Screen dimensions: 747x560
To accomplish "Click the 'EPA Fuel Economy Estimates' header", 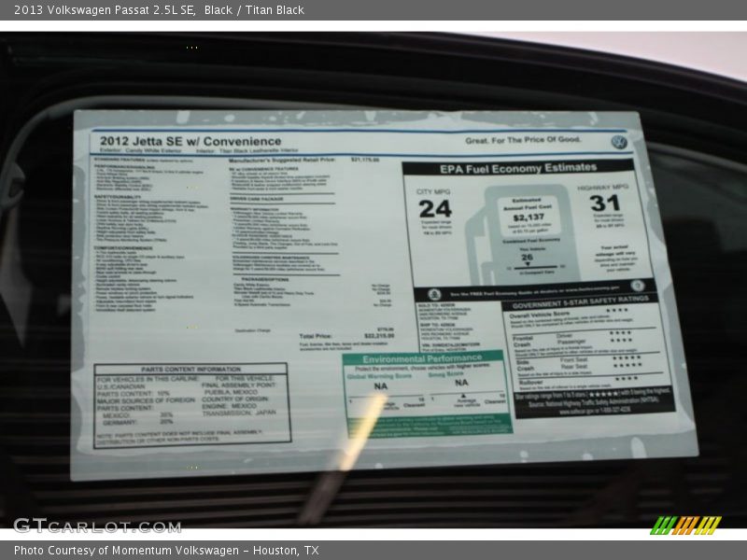I will click(x=518, y=168).
